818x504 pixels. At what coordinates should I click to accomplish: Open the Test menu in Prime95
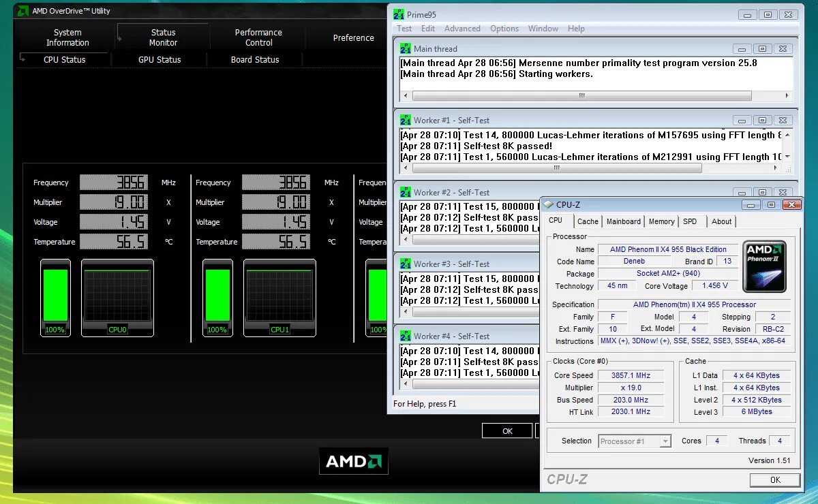coord(404,29)
